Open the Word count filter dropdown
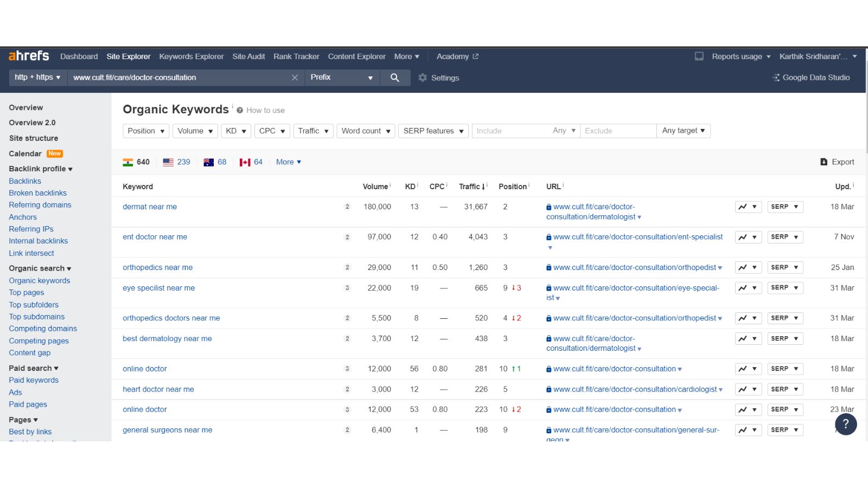 (366, 131)
